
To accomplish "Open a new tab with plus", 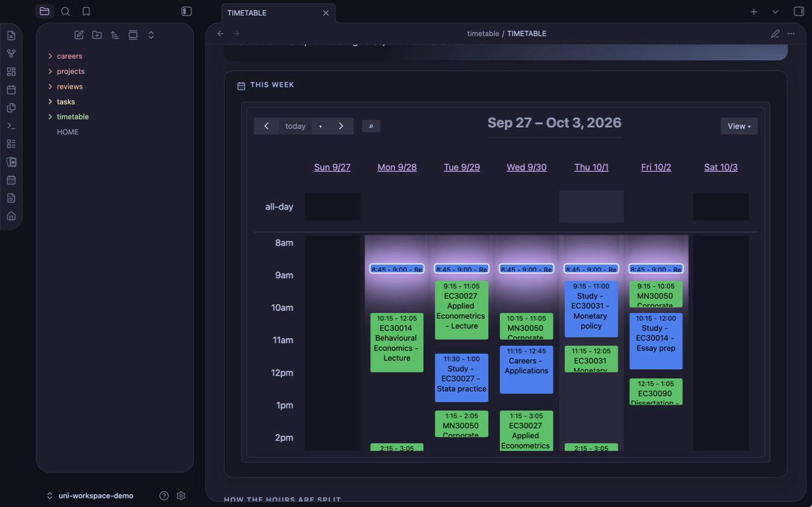I will (754, 12).
